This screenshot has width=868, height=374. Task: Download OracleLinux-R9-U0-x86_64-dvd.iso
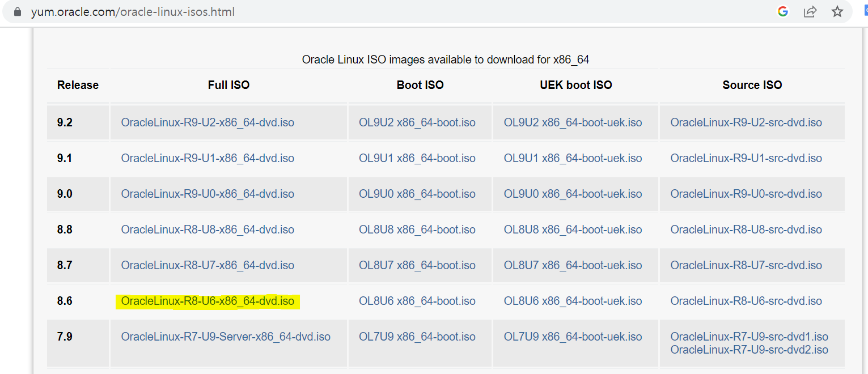point(208,194)
